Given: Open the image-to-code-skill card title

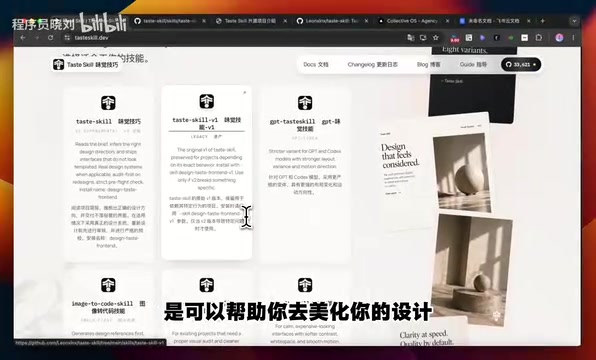Looking at the screenshot, I should coord(108,307).
